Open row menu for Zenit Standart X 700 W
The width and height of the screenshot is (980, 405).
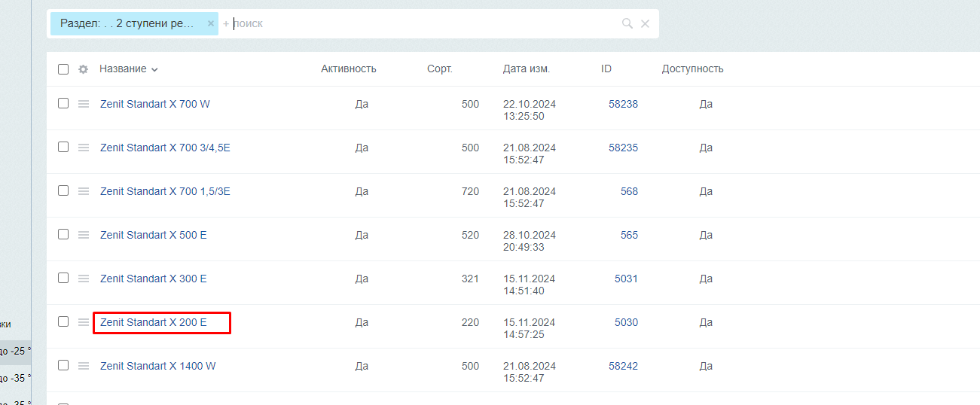[x=84, y=104]
